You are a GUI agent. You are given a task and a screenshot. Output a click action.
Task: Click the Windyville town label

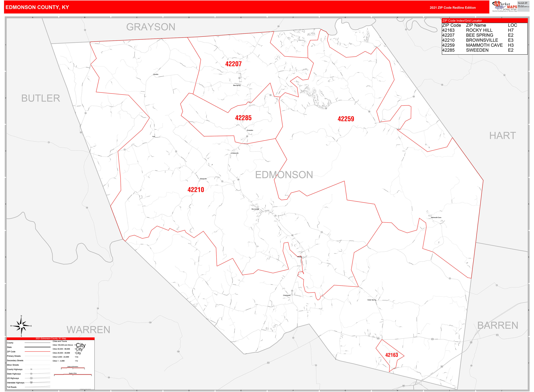pyautogui.click(x=203, y=179)
